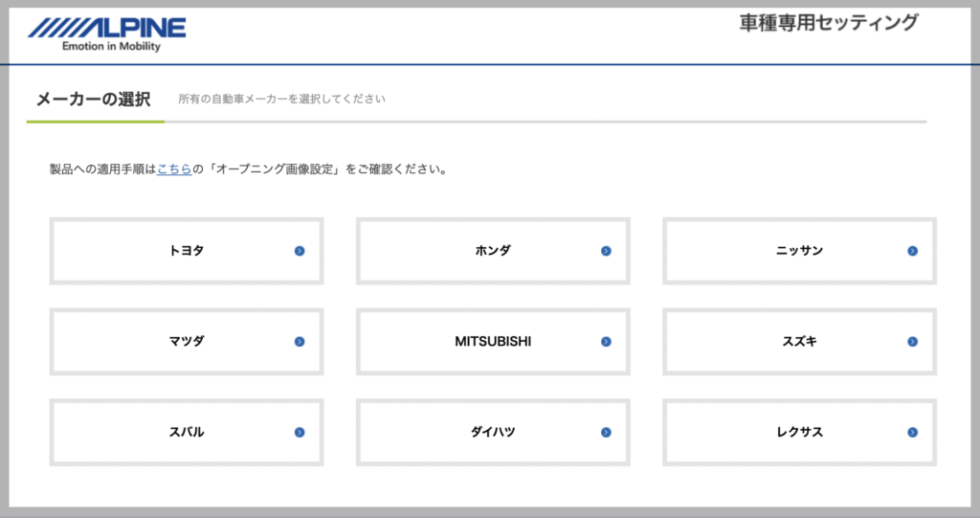Image resolution: width=980 pixels, height=518 pixels.
Task: Click the arrow icon beside レクサス
Action: click(x=912, y=432)
